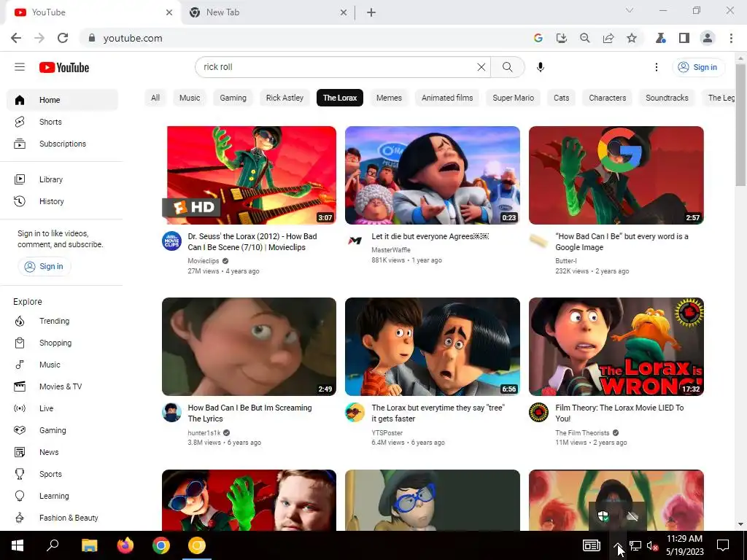
Task: Open Trending under Explore
Action: (63, 321)
